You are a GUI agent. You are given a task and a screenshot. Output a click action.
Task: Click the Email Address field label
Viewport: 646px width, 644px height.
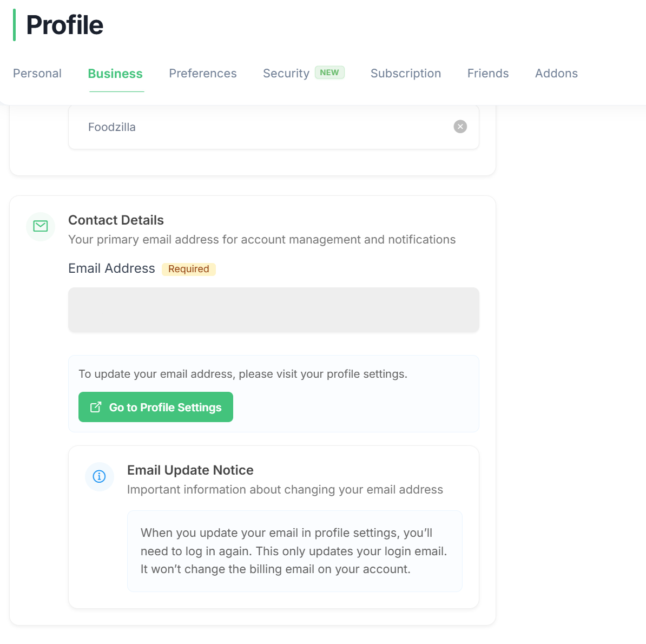[x=111, y=268]
